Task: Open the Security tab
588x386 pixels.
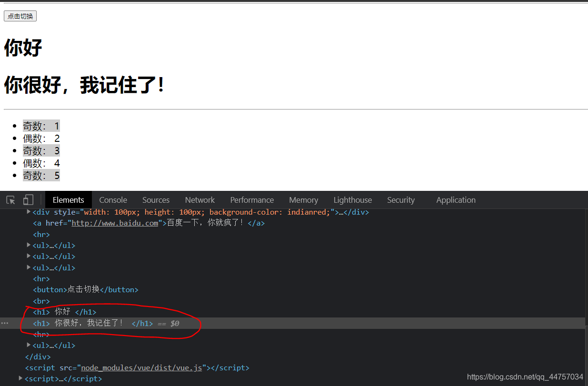Action: 401,200
